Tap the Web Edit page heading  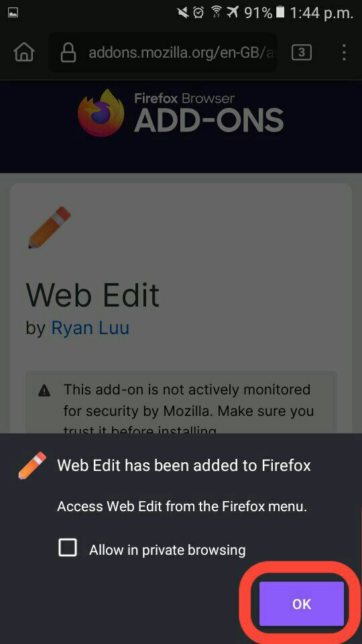pos(93,294)
